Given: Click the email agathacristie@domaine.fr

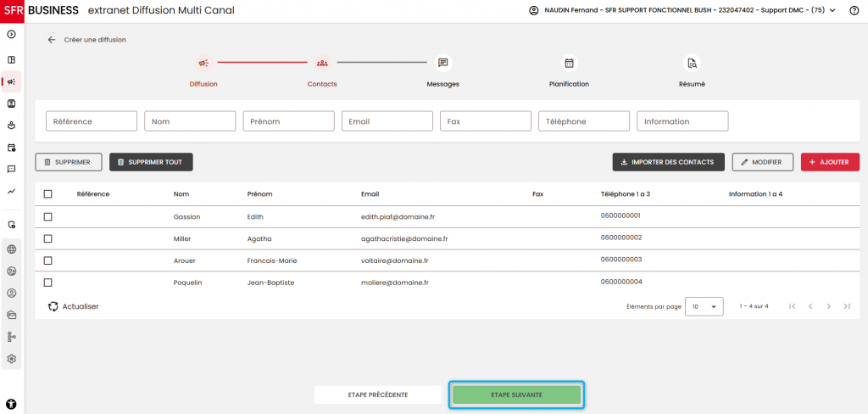Looking at the screenshot, I should [404, 239].
